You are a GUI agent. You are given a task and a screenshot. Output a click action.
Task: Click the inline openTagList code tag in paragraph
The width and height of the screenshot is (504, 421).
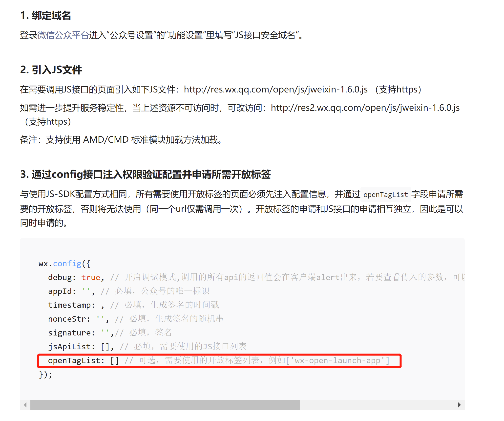click(385, 195)
